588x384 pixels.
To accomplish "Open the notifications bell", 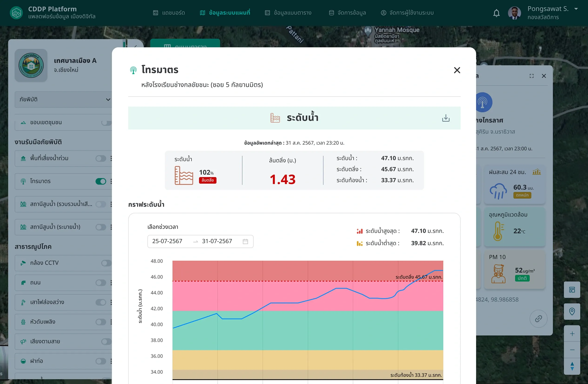I will 496,13.
